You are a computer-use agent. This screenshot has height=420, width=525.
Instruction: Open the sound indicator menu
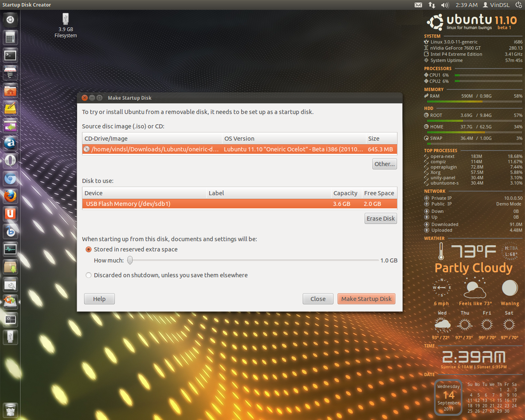point(444,5)
